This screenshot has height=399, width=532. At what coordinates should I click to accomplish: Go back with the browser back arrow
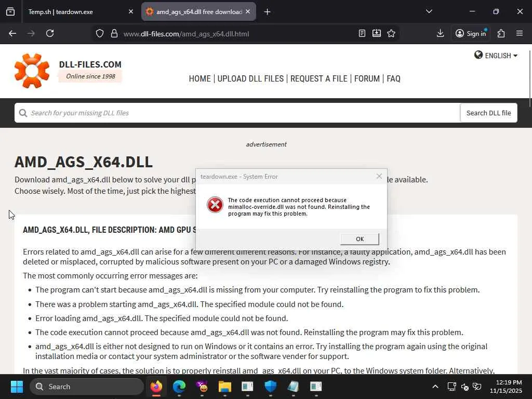click(12, 33)
